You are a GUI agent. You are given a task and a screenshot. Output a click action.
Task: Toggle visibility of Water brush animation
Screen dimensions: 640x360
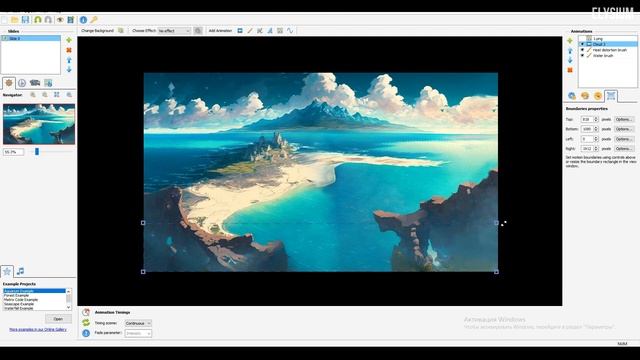click(582, 56)
